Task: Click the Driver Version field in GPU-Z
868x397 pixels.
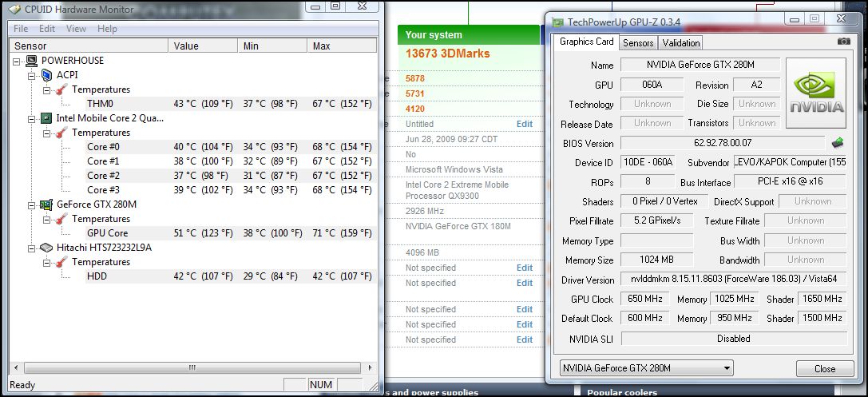Action: (x=734, y=280)
